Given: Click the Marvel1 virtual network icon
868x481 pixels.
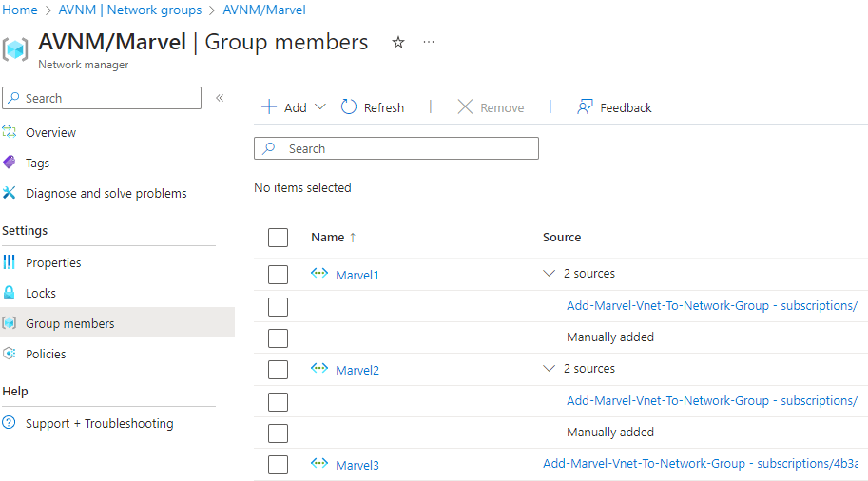Looking at the screenshot, I should point(319,274).
